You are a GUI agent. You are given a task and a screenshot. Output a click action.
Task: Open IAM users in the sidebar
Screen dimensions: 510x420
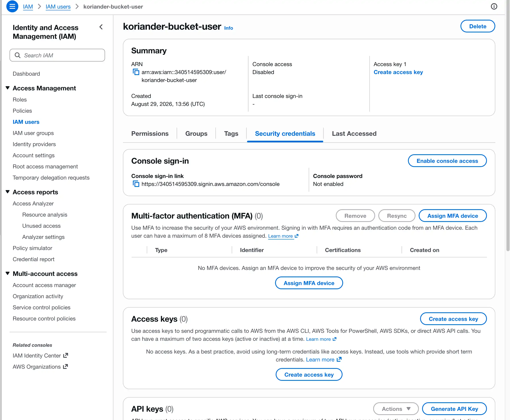click(26, 122)
